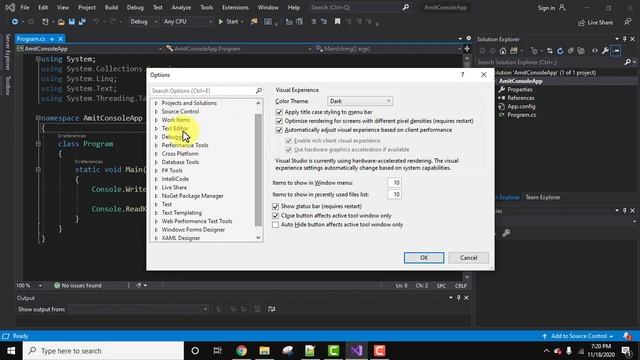The width and height of the screenshot is (640, 360).
Task: Expand the Projects and Solutions node
Action: tap(156, 103)
